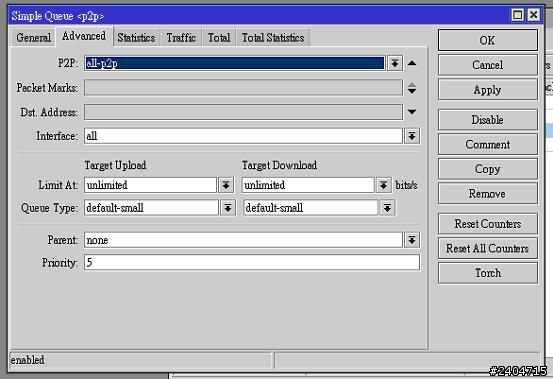Apply the queue settings
This screenshot has height=379, width=553.
point(488,90)
